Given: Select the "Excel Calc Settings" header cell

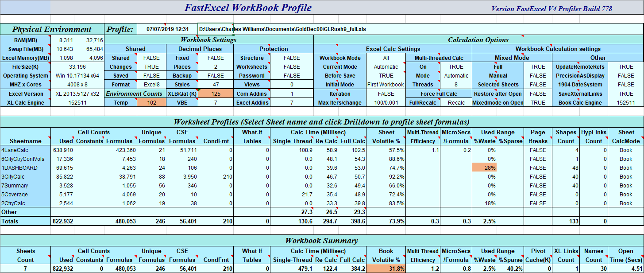Looking at the screenshot, I should (393, 49).
